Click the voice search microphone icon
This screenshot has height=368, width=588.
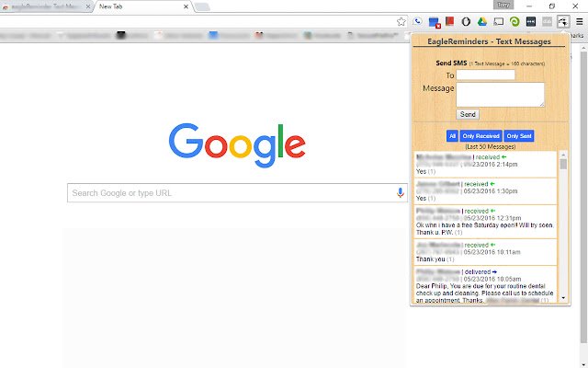[401, 192]
